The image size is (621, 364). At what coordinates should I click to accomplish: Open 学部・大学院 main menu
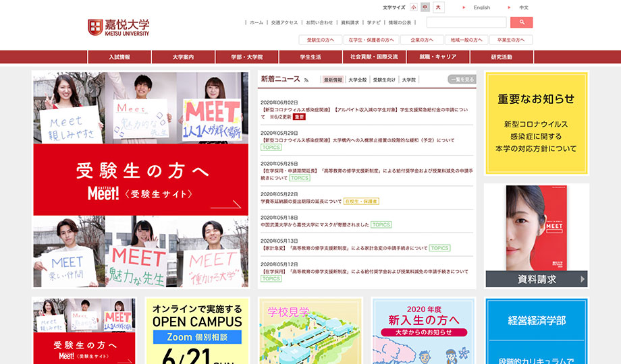[x=247, y=57]
